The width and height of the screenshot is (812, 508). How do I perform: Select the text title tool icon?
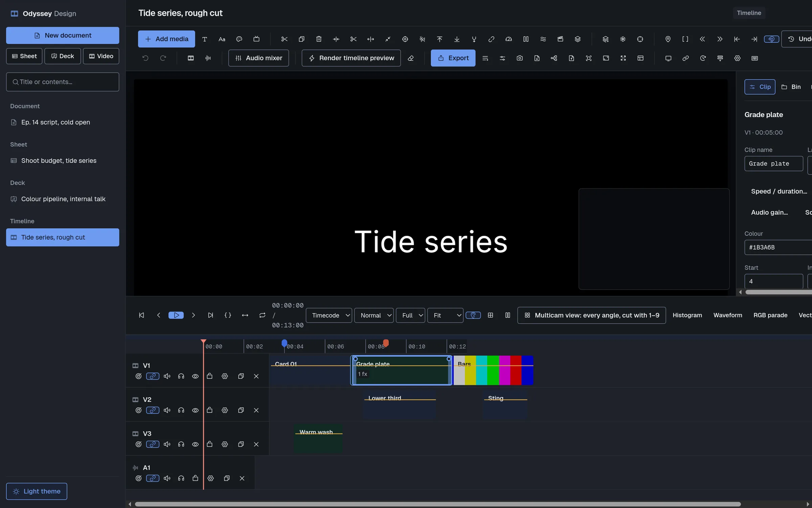coord(205,39)
